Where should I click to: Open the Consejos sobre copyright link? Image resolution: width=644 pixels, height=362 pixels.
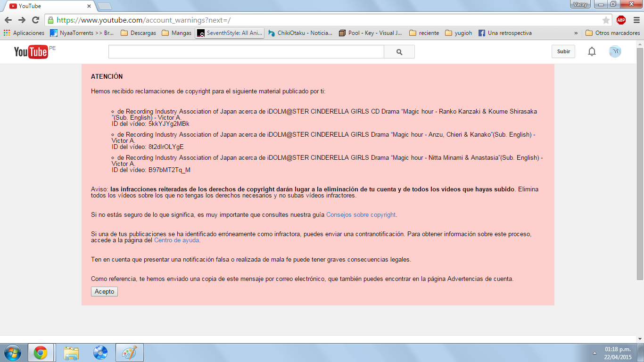(x=361, y=214)
